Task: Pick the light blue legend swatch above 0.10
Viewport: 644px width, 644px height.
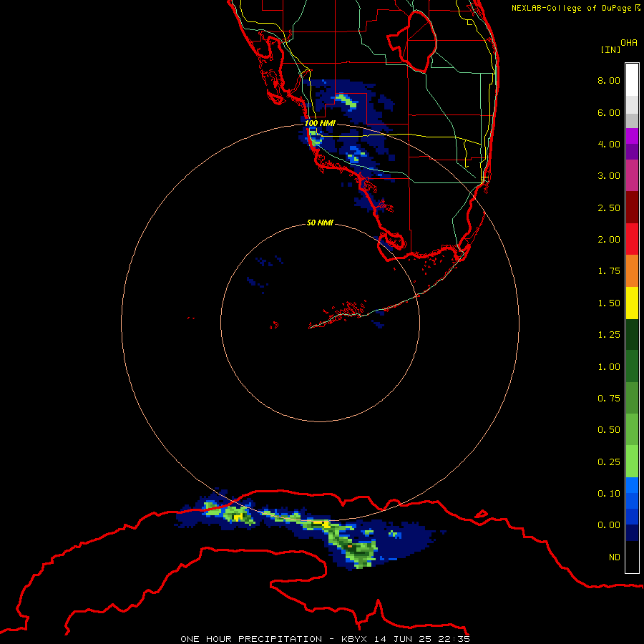Action: (632, 485)
